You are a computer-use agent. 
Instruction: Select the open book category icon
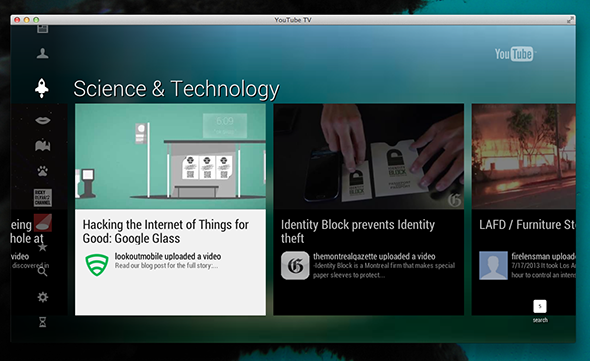point(43,145)
